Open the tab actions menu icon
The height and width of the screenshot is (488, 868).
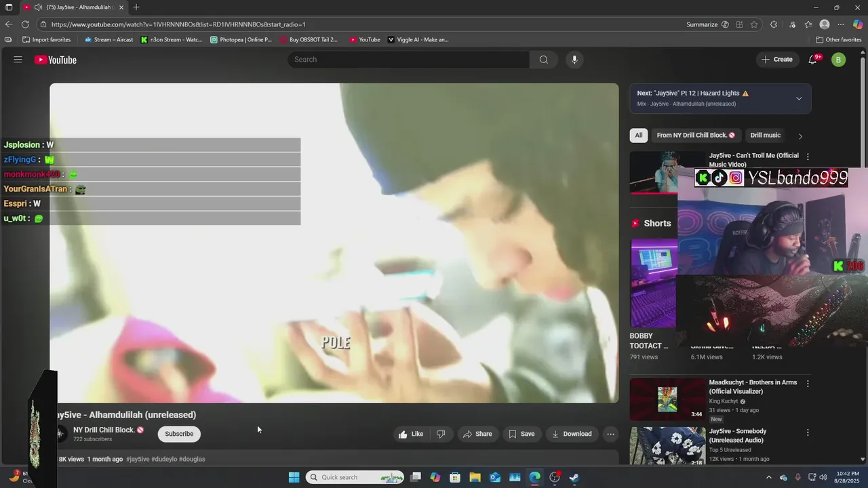click(9, 7)
